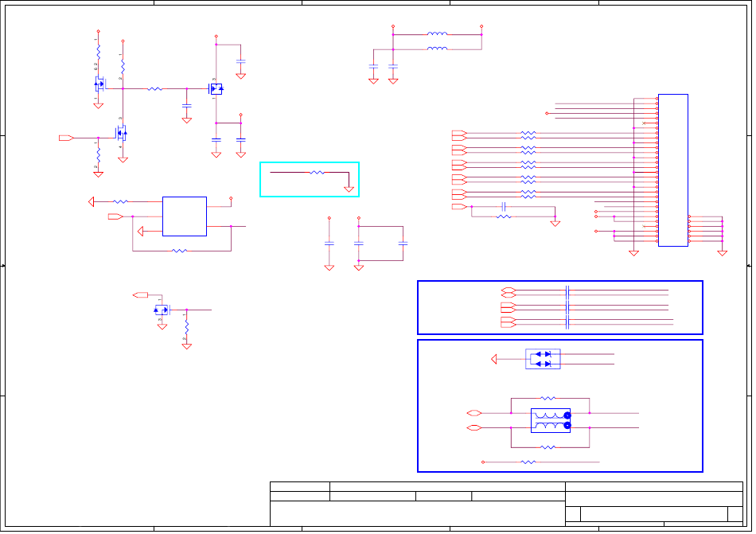Select the MOSFET driven by the left input port
Image resolution: width=756 pixels, height=534 pixels.
click(121, 133)
